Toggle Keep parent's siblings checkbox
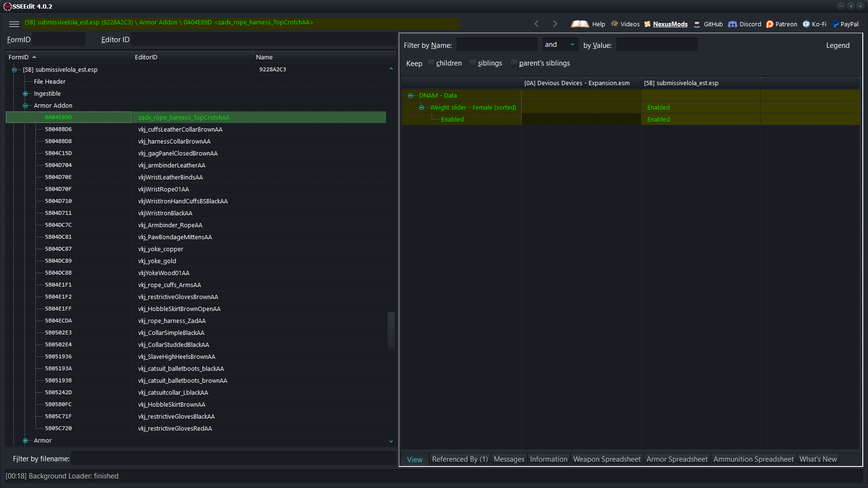868x488 pixels. click(x=514, y=63)
